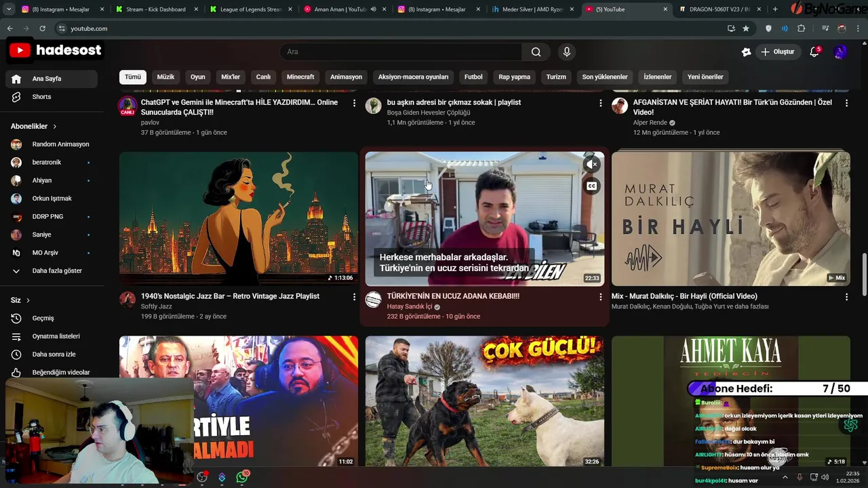Select the Oyun filter chip
Image resolution: width=868 pixels, height=488 pixels.
(x=198, y=77)
